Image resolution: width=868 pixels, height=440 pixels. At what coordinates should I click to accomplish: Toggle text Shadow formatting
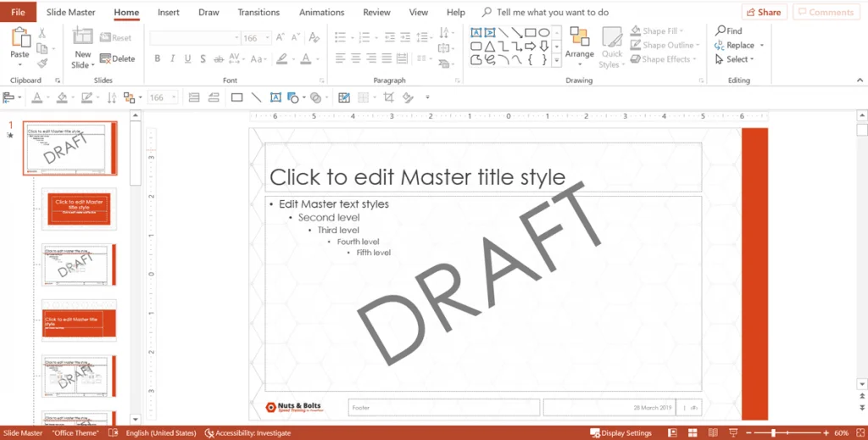click(x=203, y=58)
